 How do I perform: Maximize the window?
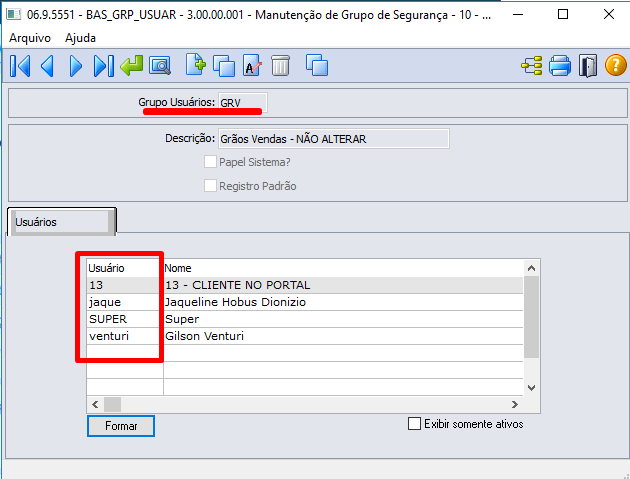point(563,14)
